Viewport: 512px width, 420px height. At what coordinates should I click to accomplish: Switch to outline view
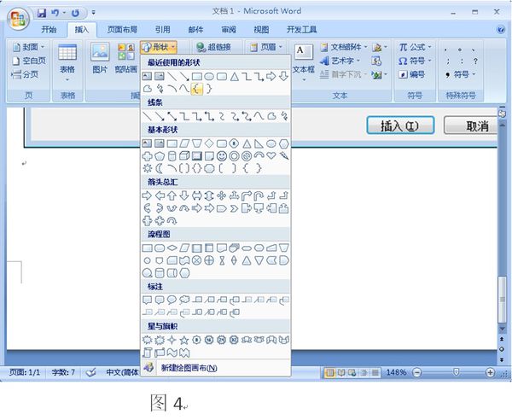pyautogui.click(x=364, y=373)
